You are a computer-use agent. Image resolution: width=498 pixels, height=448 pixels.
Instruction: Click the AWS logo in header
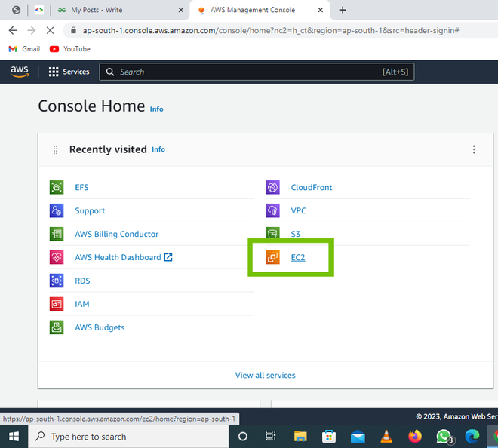tap(20, 72)
